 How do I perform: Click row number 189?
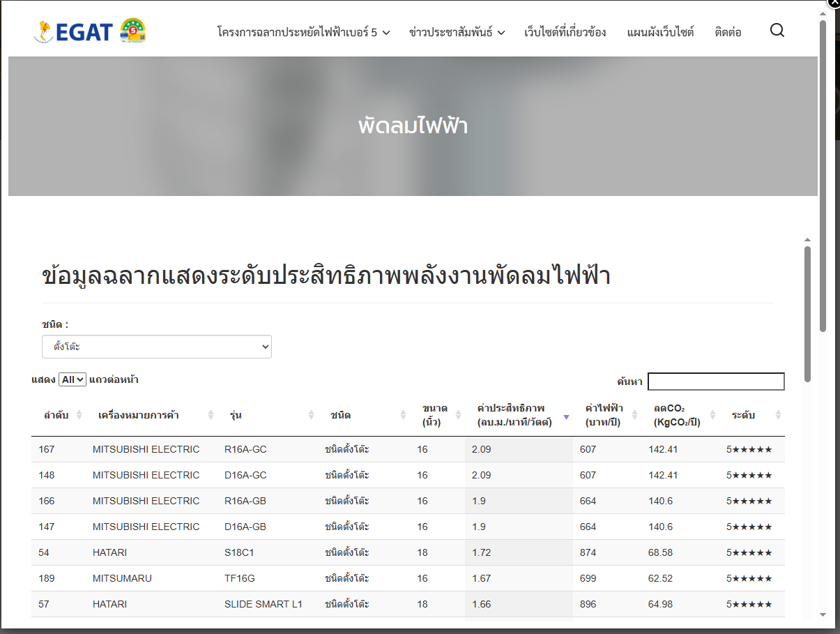point(47,578)
